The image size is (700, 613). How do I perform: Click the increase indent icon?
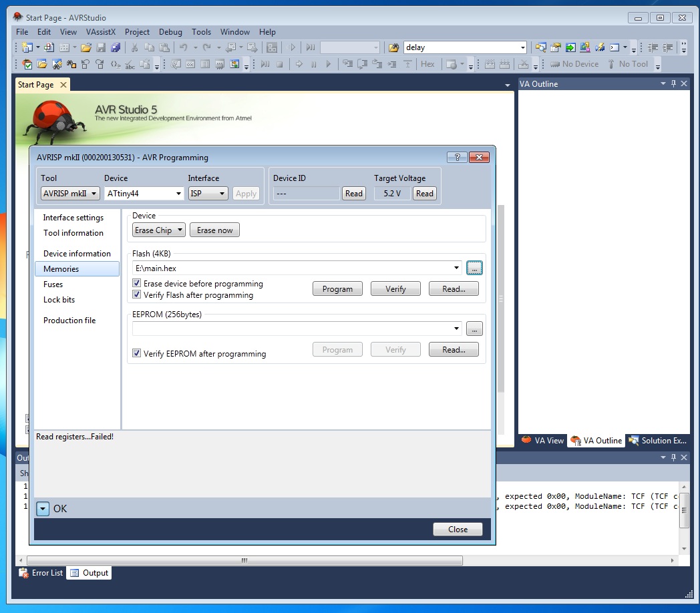click(x=668, y=47)
